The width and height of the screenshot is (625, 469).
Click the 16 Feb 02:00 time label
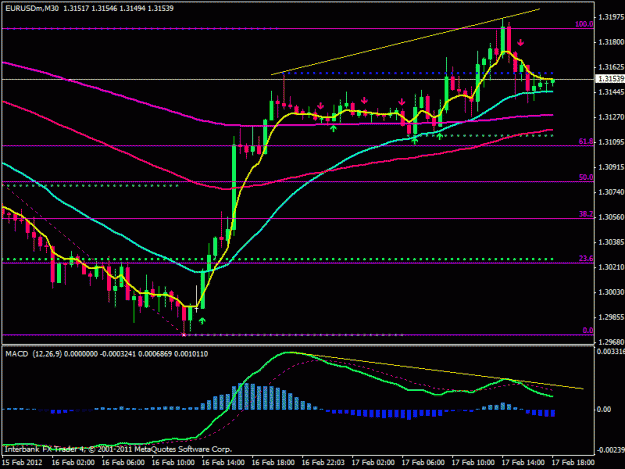pos(73,463)
